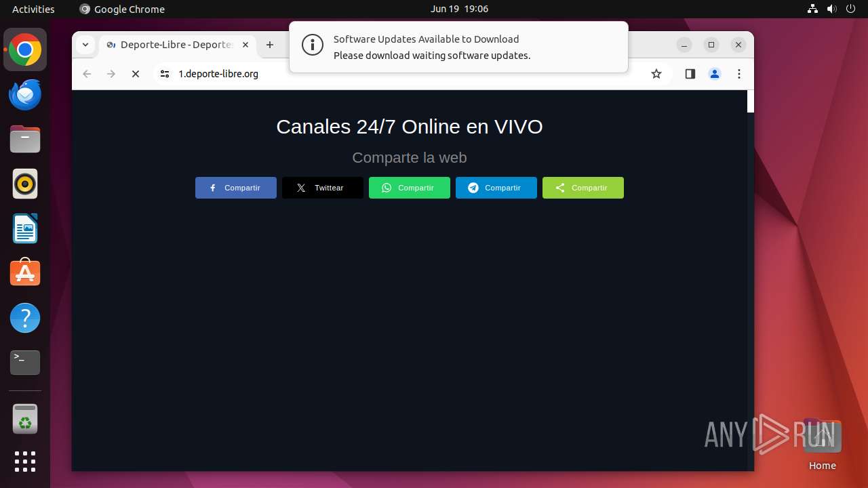
Task: View site information icon in address bar
Action: pos(165,74)
